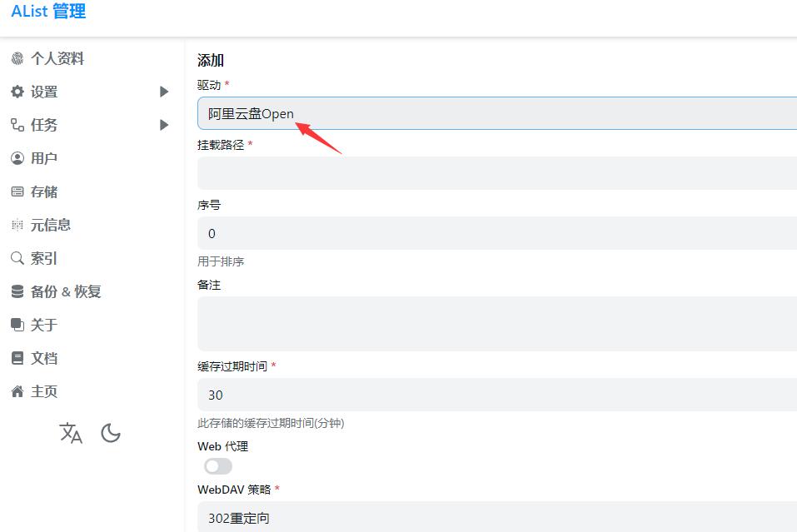Click the 序号 field showing 0
Viewport: 797px width, 532px height.
(x=497, y=233)
